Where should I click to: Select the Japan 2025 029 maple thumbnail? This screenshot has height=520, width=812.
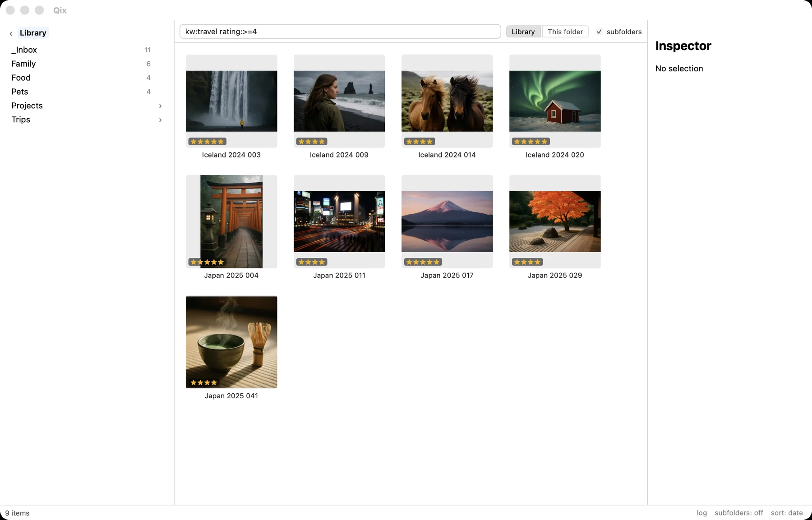point(555,221)
